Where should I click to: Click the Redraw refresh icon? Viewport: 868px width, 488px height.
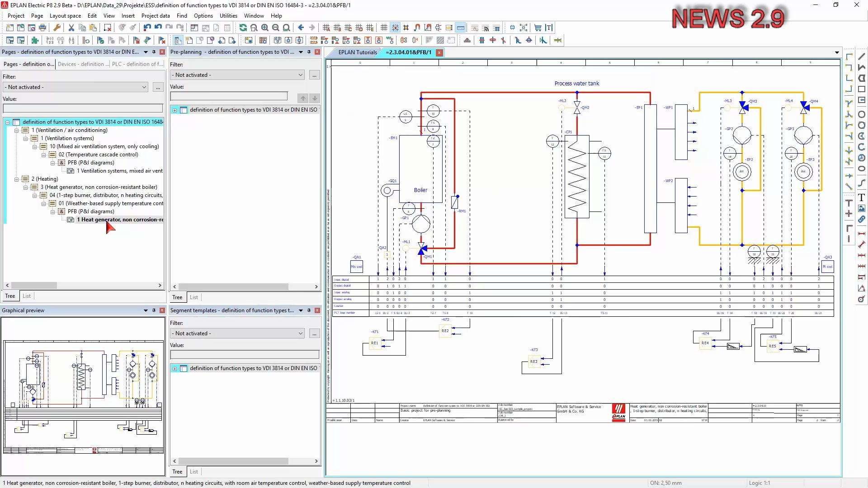pyautogui.click(x=243, y=28)
